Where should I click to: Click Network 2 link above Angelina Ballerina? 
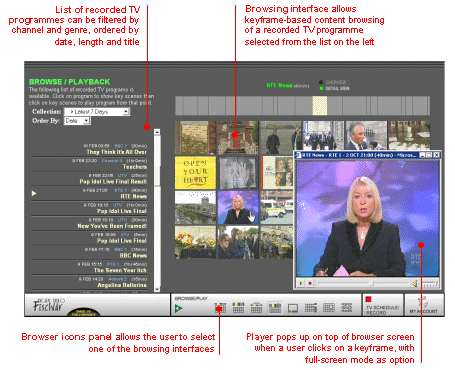118,279
